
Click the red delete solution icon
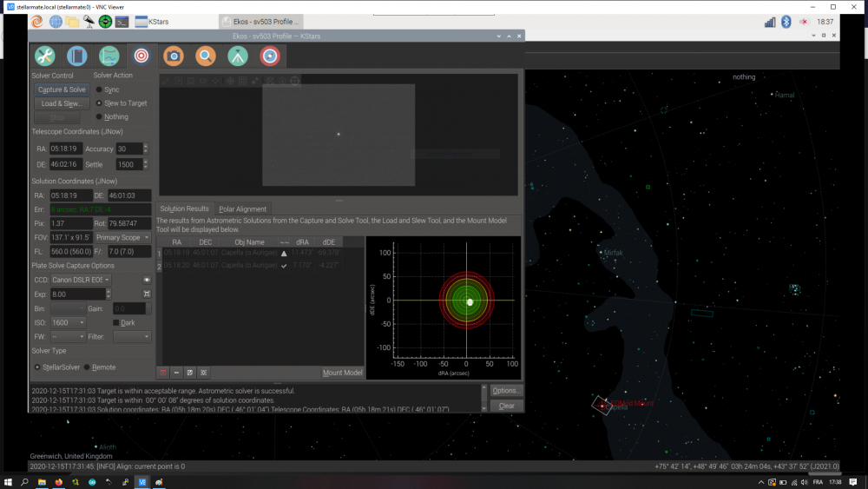(x=163, y=373)
